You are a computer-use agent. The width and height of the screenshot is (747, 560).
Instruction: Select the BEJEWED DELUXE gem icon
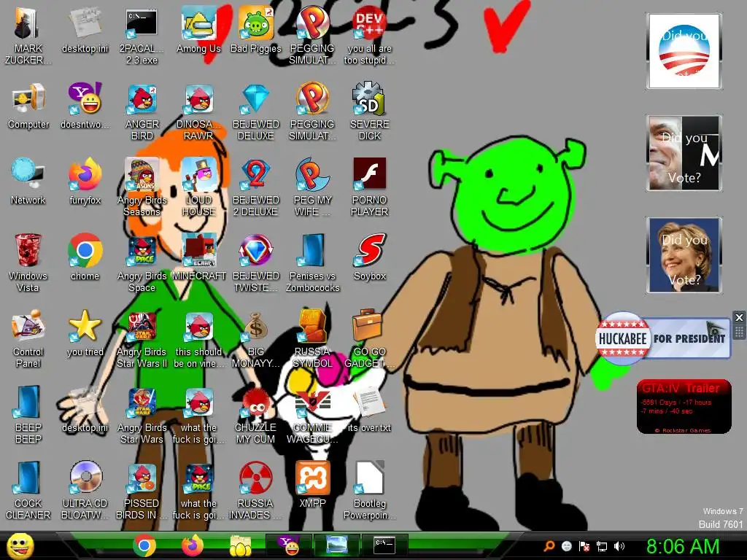[x=256, y=113]
